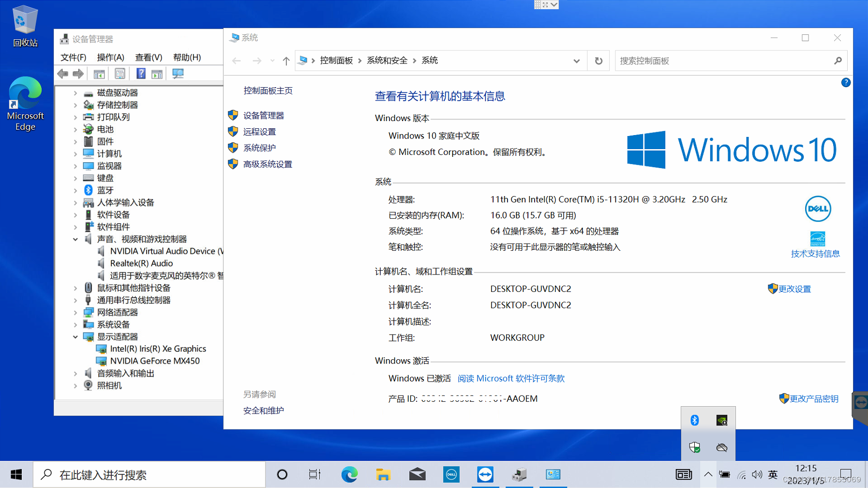868x488 pixels.
Task: Click the taskbar search box
Action: click(x=149, y=474)
